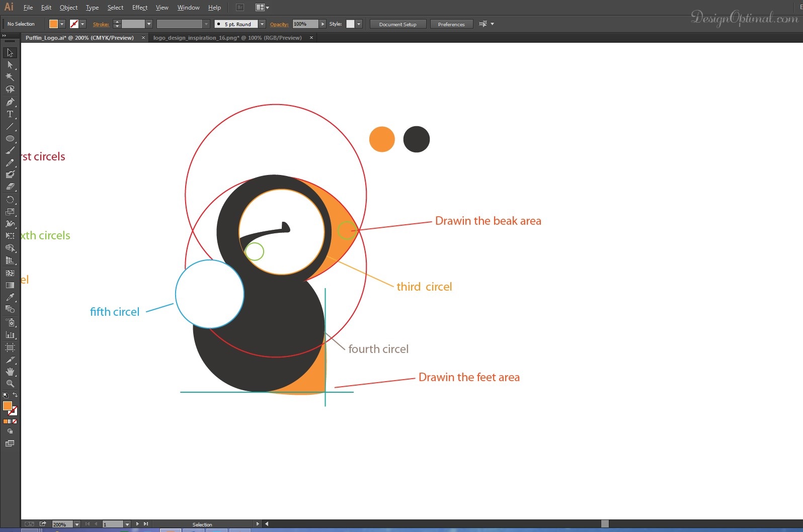Open zoom level dropdown in status bar
This screenshot has height=532, width=803.
click(x=77, y=524)
